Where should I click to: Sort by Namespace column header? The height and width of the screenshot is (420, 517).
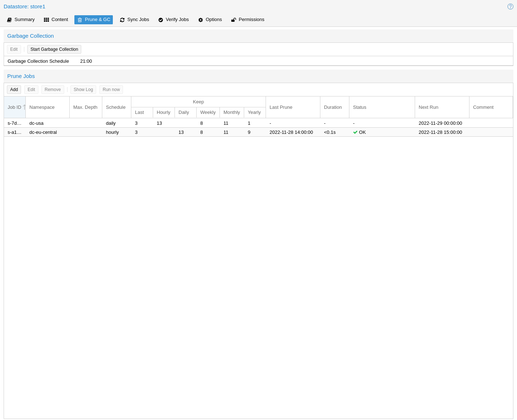[x=42, y=107]
